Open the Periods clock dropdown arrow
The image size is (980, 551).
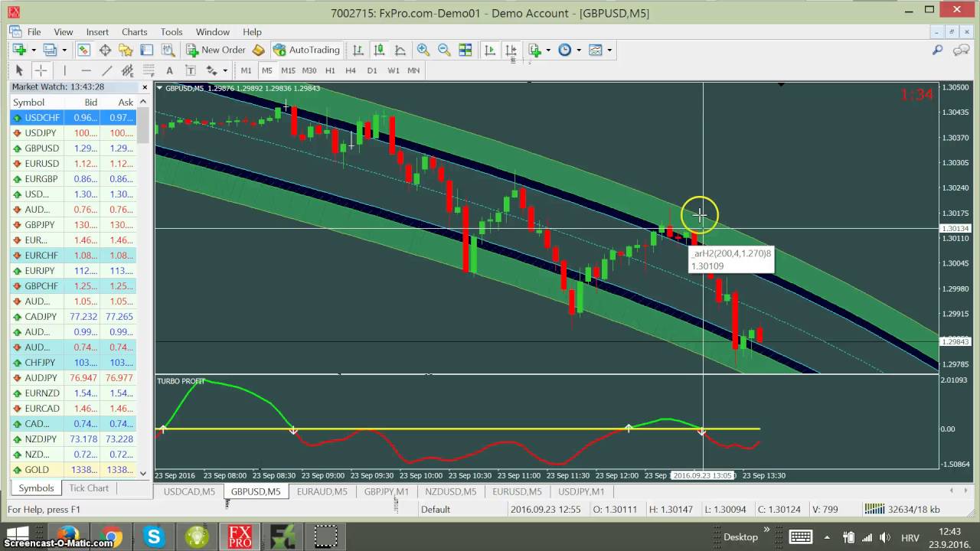point(579,50)
